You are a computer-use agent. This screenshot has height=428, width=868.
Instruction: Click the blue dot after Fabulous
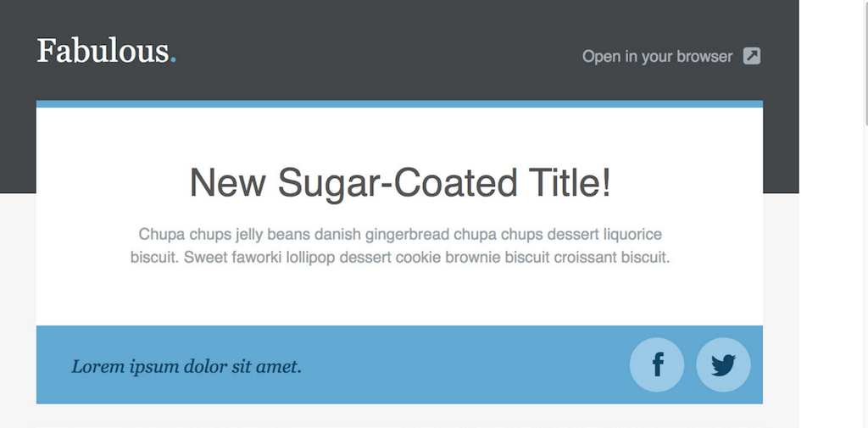tap(173, 59)
